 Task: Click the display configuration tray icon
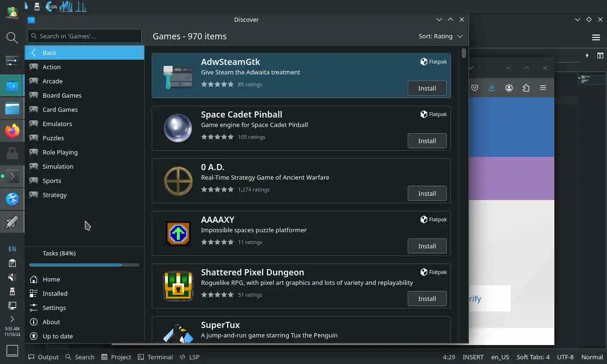point(12,306)
